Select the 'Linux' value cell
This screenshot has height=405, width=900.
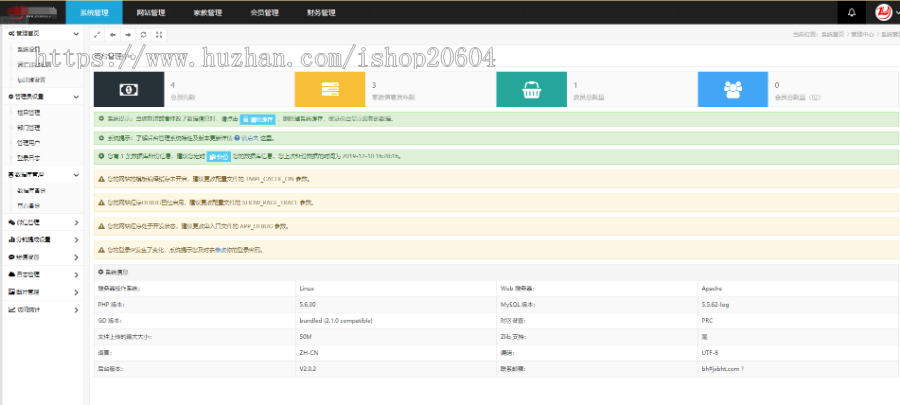click(307, 289)
